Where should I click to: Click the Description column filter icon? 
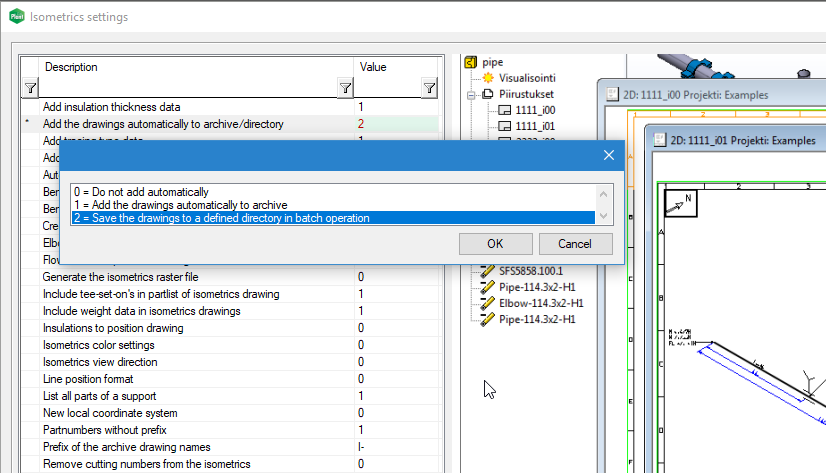click(x=344, y=89)
